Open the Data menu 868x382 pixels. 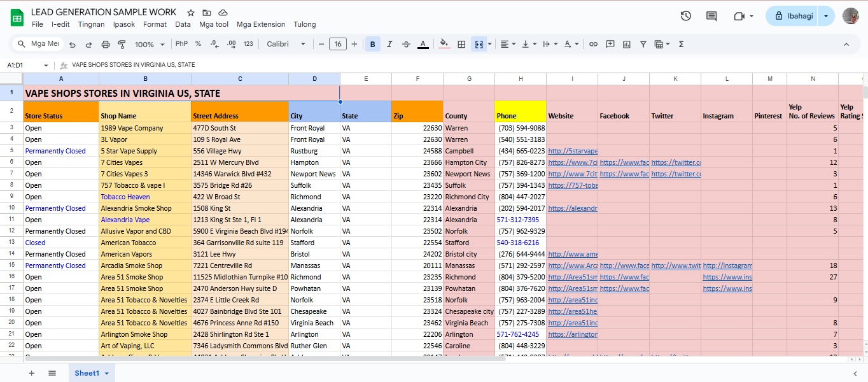183,24
